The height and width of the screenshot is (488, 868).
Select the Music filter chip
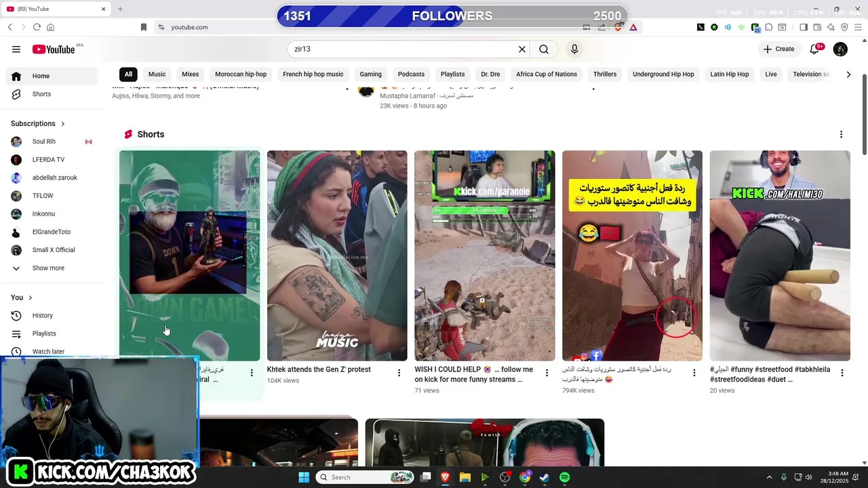coord(157,74)
